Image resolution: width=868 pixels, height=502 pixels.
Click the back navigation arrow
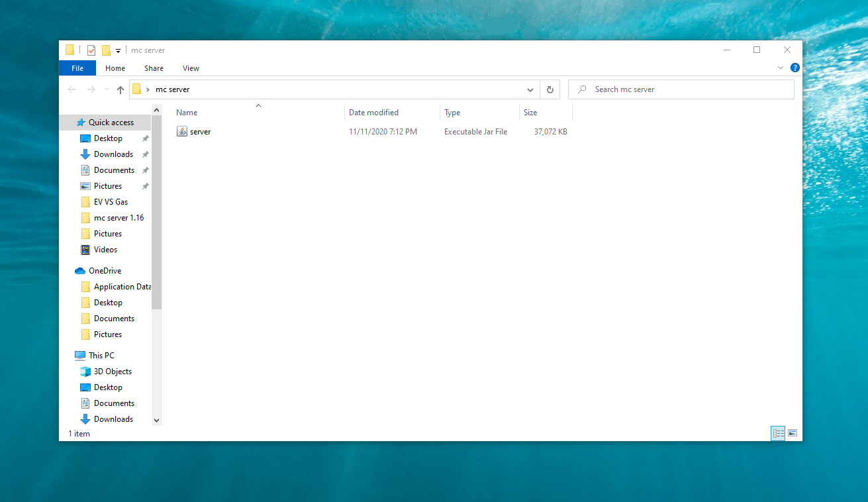[x=72, y=89]
